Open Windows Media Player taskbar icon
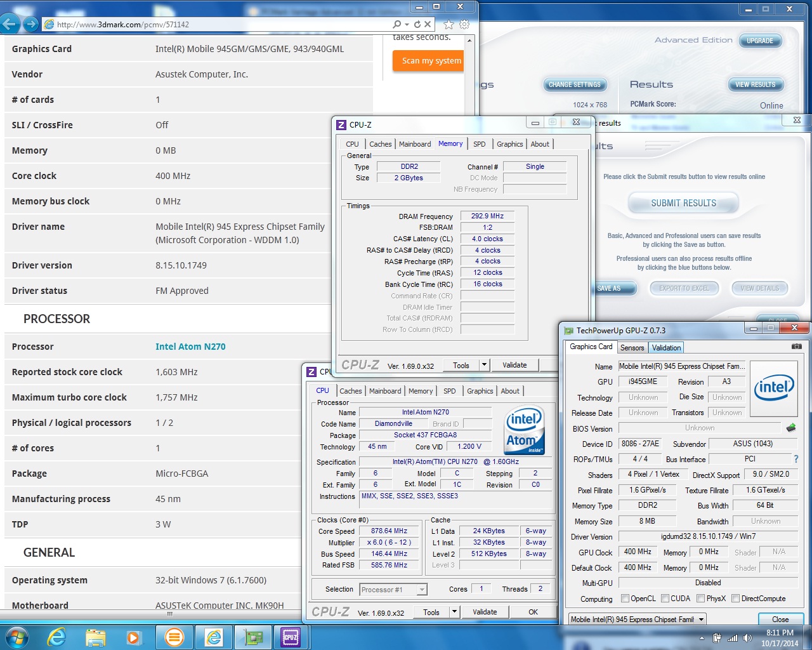Screen dimensions: 812x650 [x=134, y=637]
